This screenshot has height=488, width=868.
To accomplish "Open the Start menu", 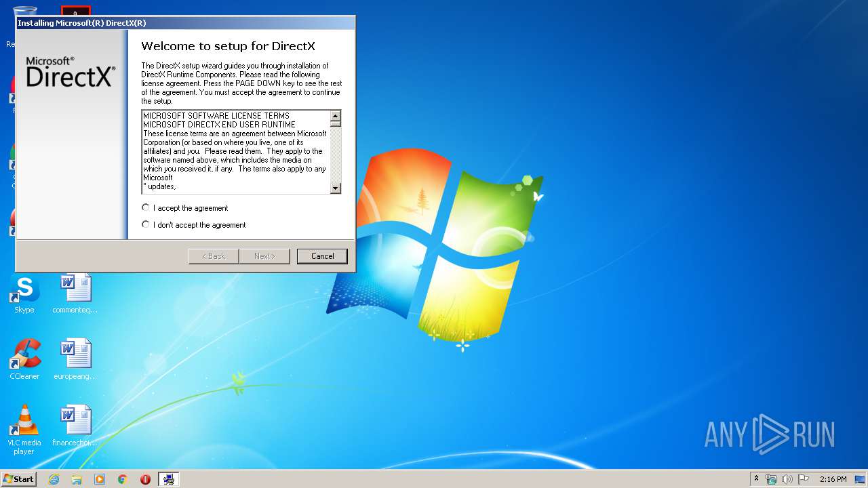I will point(19,479).
